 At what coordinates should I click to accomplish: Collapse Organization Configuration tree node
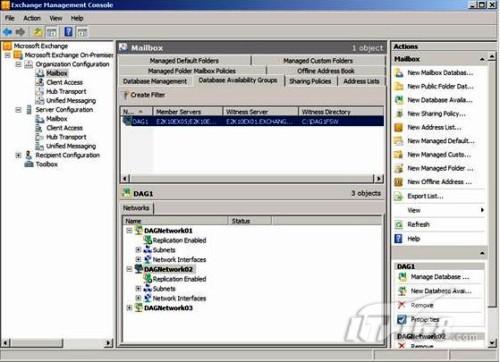(18, 64)
